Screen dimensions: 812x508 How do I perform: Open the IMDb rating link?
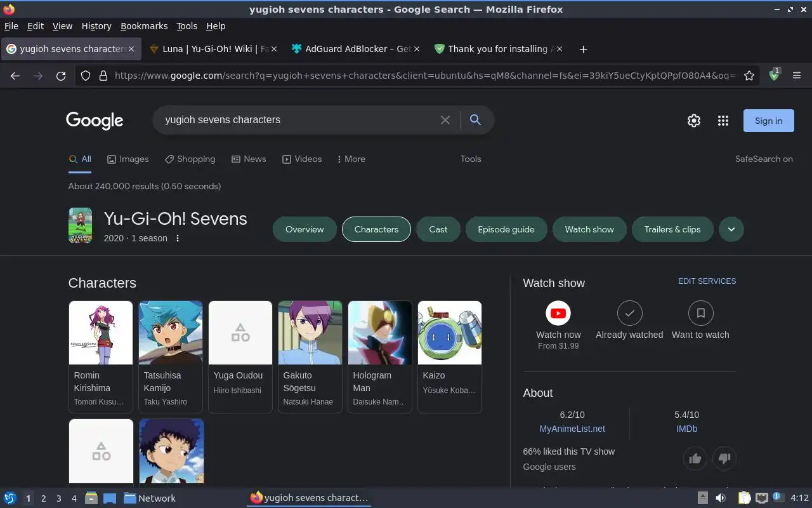click(x=686, y=429)
